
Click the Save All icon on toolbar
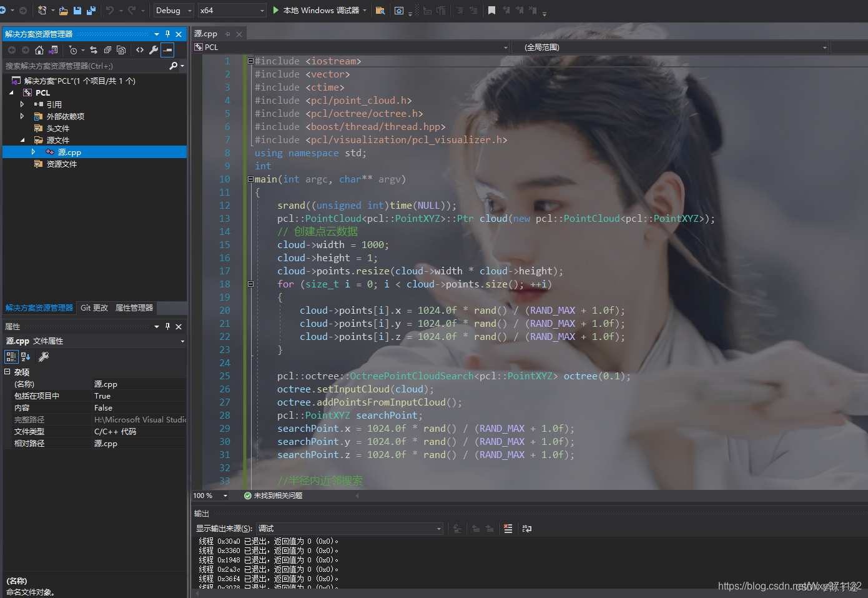90,10
